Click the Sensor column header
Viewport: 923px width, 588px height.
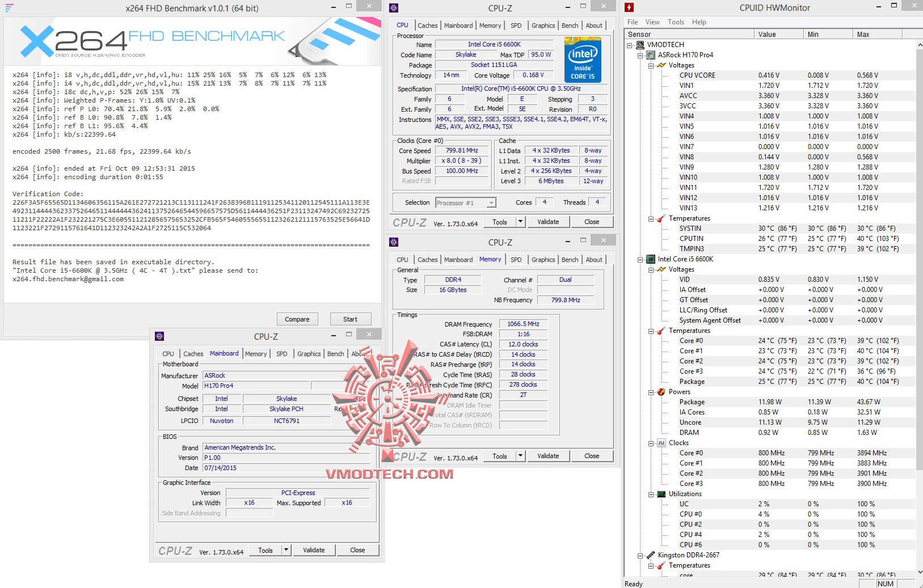click(x=689, y=35)
